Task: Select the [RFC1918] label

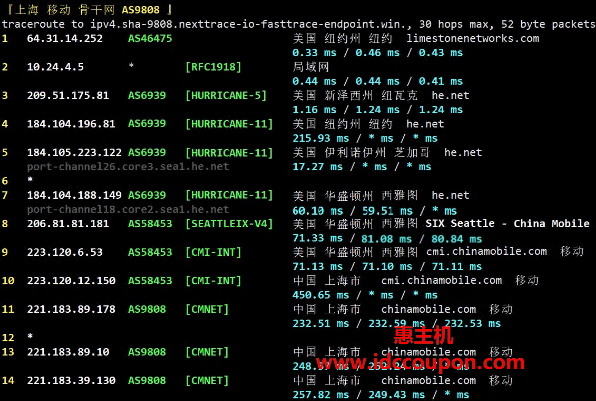Action: (x=213, y=67)
